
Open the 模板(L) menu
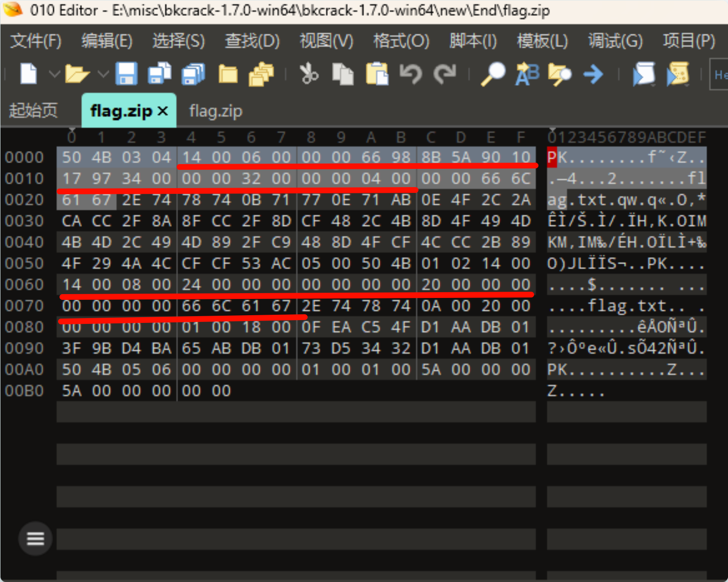(x=542, y=41)
